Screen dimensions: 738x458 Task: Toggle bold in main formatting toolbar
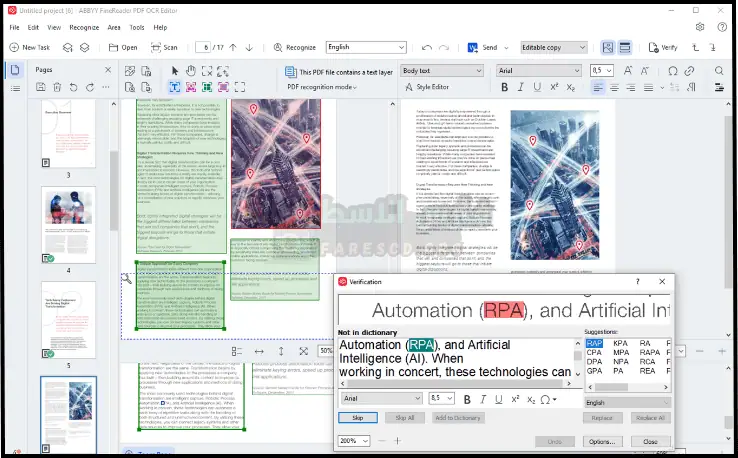[504, 87]
